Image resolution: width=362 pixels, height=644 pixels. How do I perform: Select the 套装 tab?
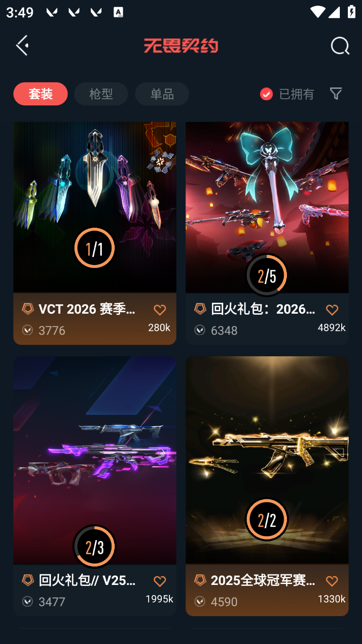[41, 94]
